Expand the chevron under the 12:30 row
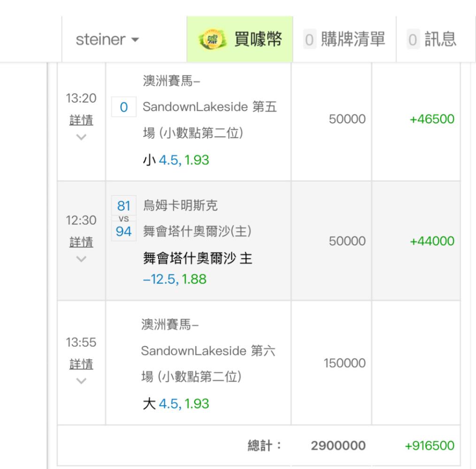The height and width of the screenshot is (469, 476). click(x=81, y=259)
